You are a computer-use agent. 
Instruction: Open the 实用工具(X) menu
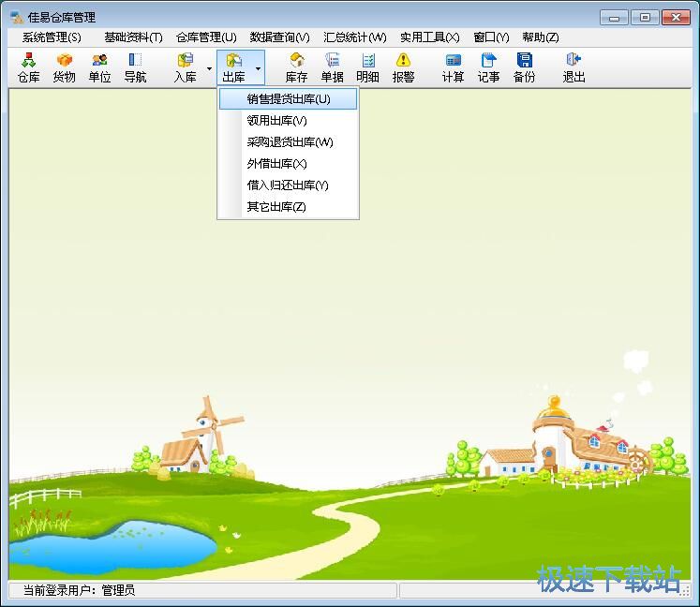click(430, 37)
